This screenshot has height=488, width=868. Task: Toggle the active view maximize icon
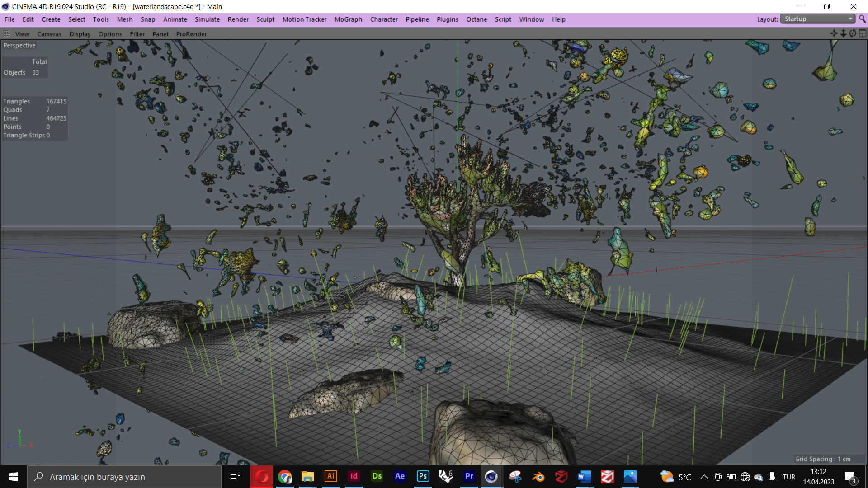click(x=863, y=33)
